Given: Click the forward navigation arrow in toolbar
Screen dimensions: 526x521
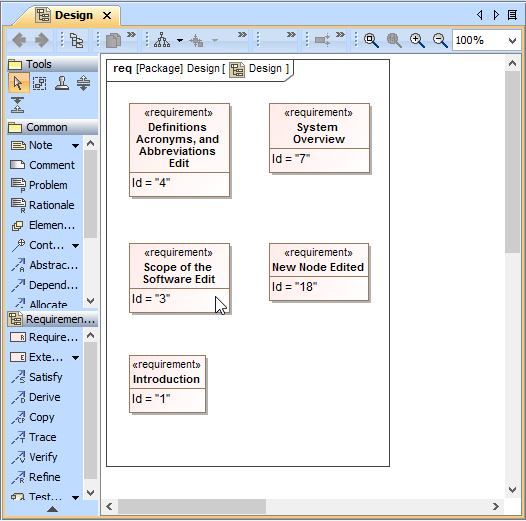Looking at the screenshot, I should tap(42, 40).
